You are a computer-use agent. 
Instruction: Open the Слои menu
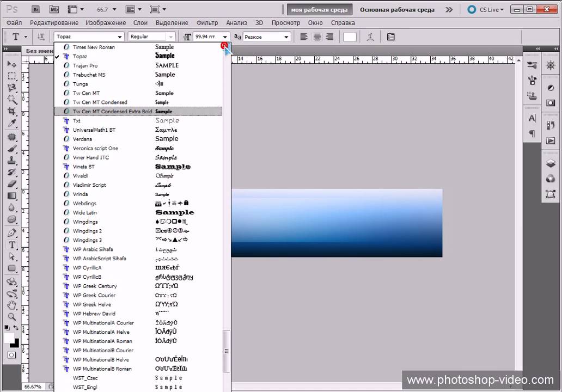tap(140, 23)
